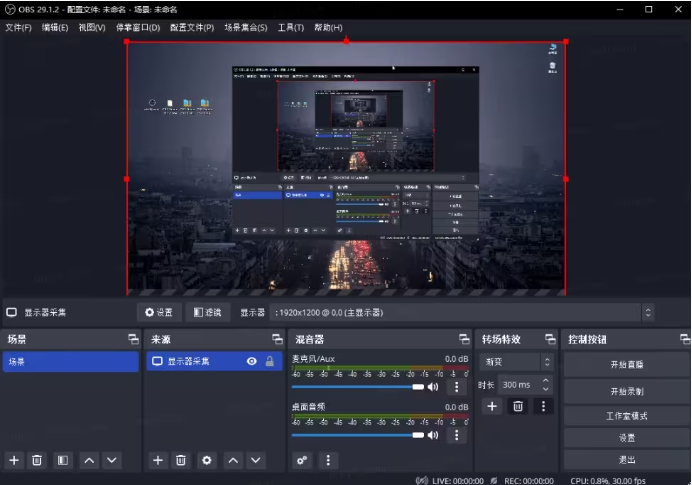Click 开始直播 button
Viewport: 692px width, 485px height.
pyautogui.click(x=627, y=365)
